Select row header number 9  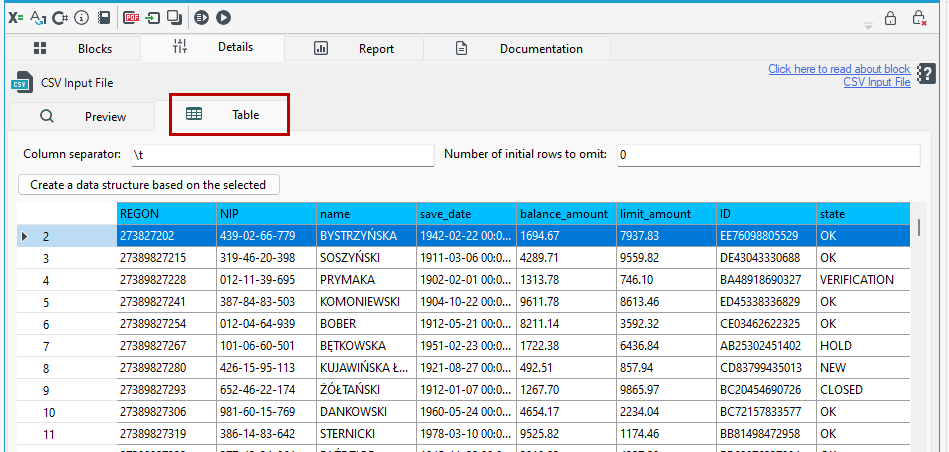coord(67,390)
